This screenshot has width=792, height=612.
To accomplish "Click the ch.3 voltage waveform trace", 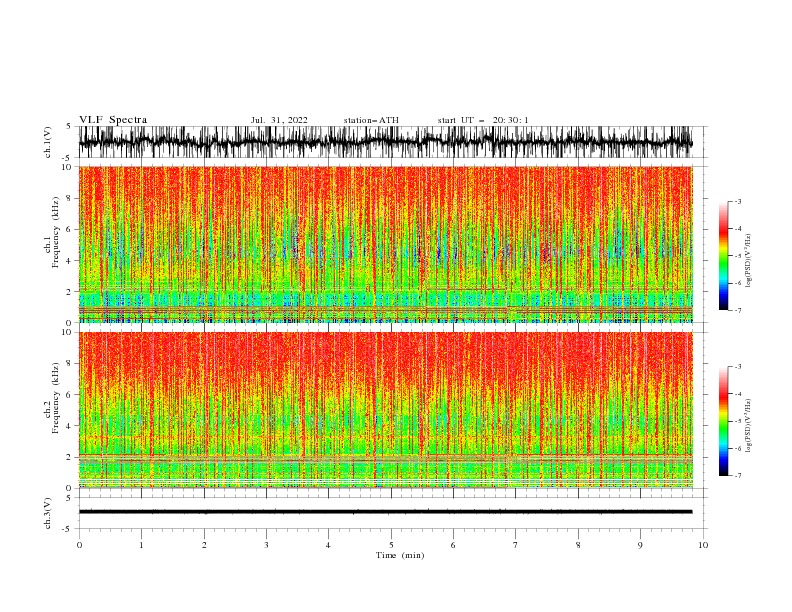I will pos(385,512).
